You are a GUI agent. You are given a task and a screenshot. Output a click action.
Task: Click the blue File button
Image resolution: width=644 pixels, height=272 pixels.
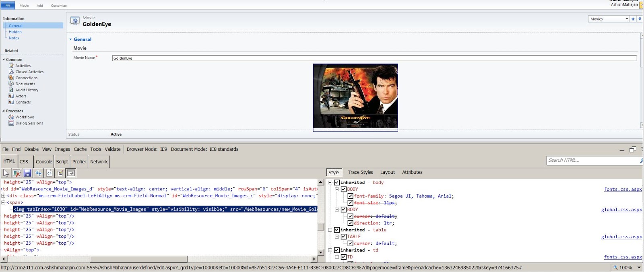click(8, 5)
